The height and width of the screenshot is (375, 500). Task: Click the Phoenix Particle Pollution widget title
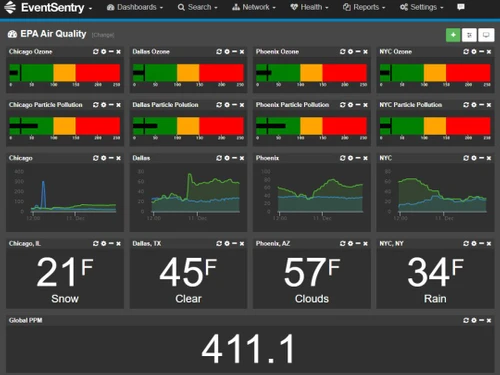point(292,105)
